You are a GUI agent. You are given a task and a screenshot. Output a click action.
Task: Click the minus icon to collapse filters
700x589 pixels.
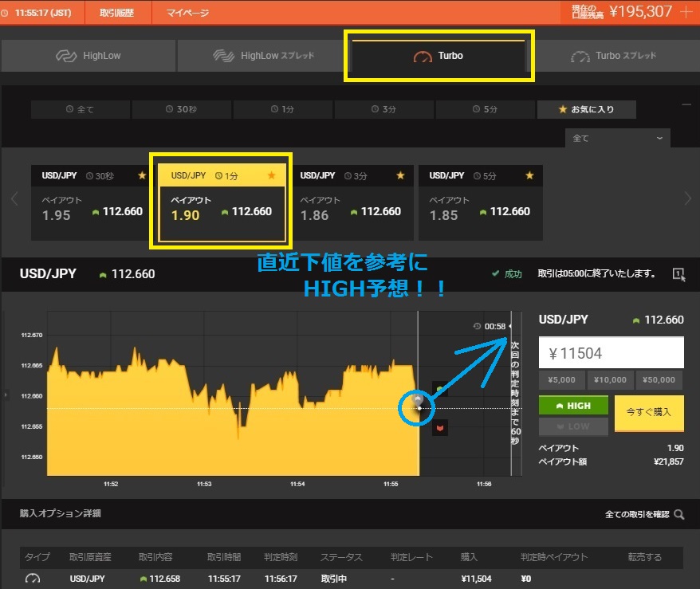click(686, 104)
